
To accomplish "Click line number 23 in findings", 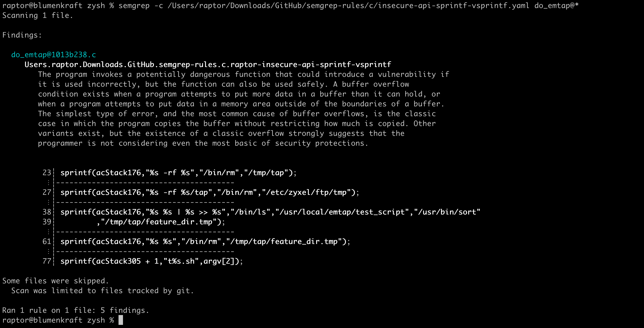I will [47, 173].
